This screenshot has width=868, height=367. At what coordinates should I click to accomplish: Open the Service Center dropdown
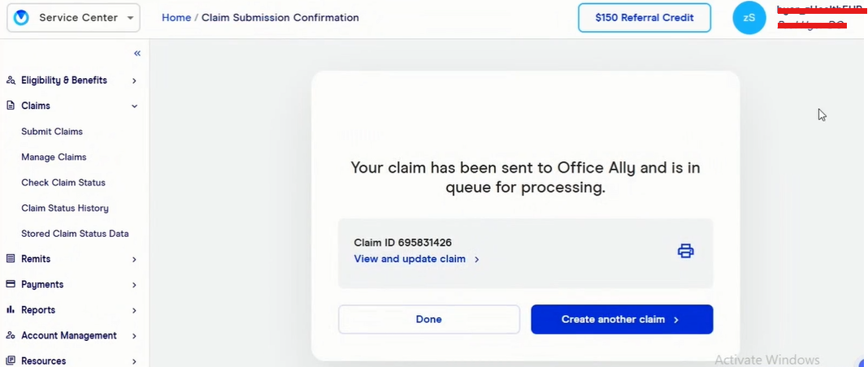[x=73, y=18]
